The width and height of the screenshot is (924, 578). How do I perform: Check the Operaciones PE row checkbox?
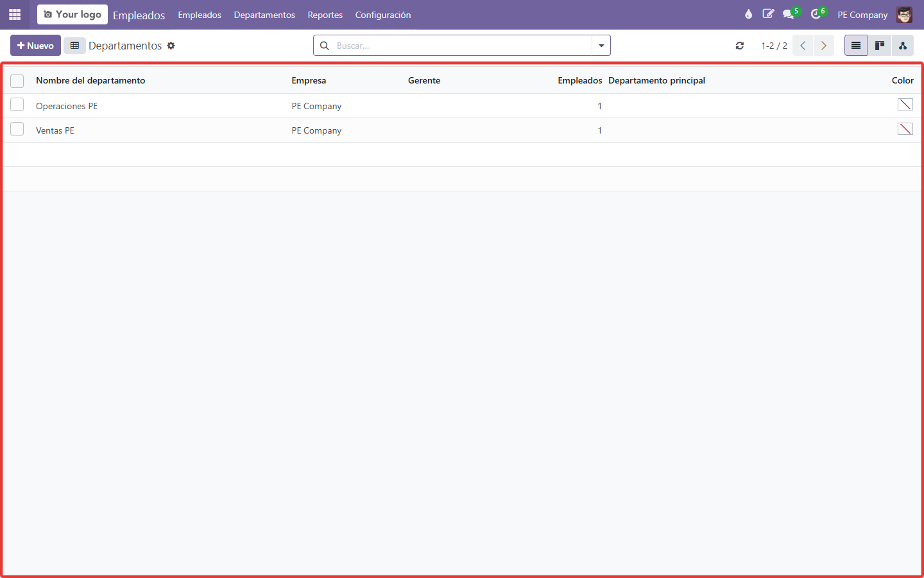[x=17, y=105]
